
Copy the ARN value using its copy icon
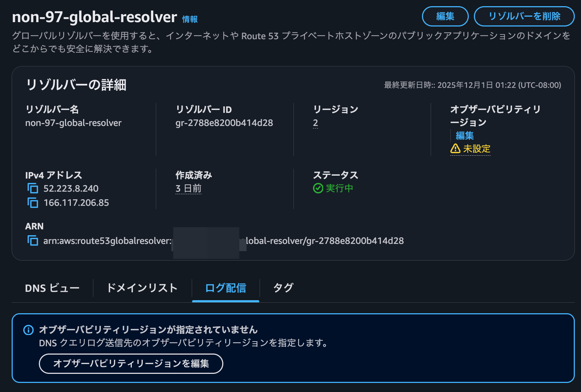click(33, 240)
